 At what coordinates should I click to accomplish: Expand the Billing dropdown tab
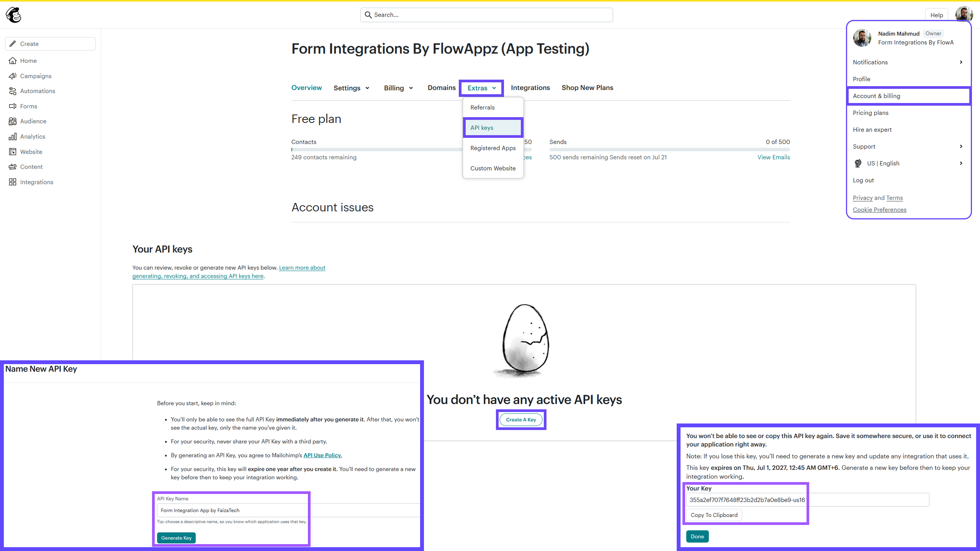398,88
